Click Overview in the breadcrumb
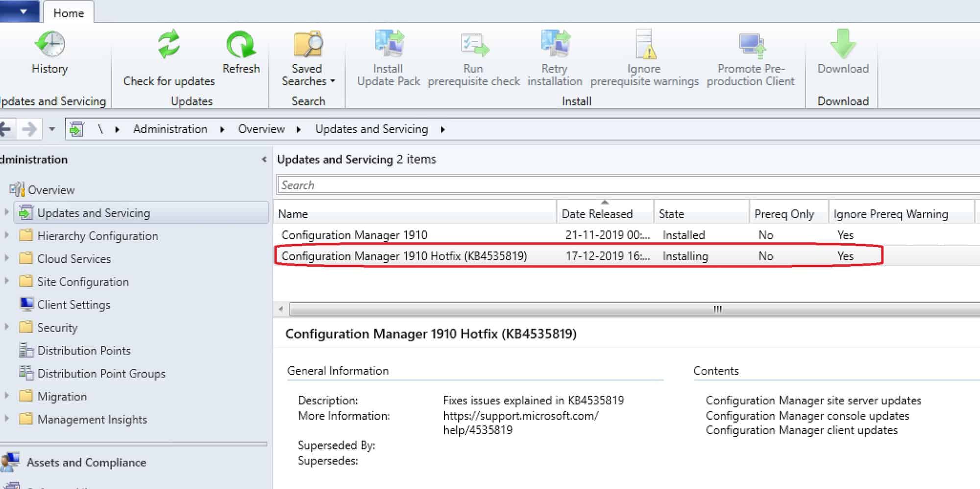Image resolution: width=980 pixels, height=489 pixels. click(x=261, y=129)
